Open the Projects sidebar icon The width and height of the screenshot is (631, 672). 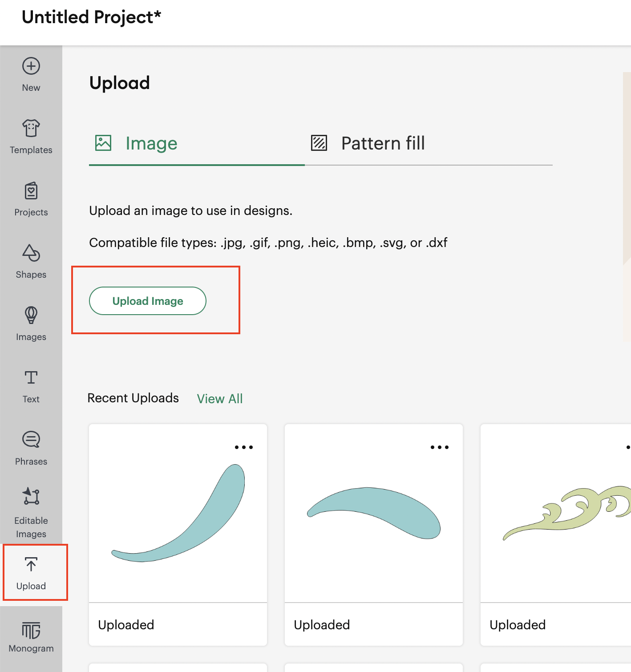pyautogui.click(x=31, y=198)
